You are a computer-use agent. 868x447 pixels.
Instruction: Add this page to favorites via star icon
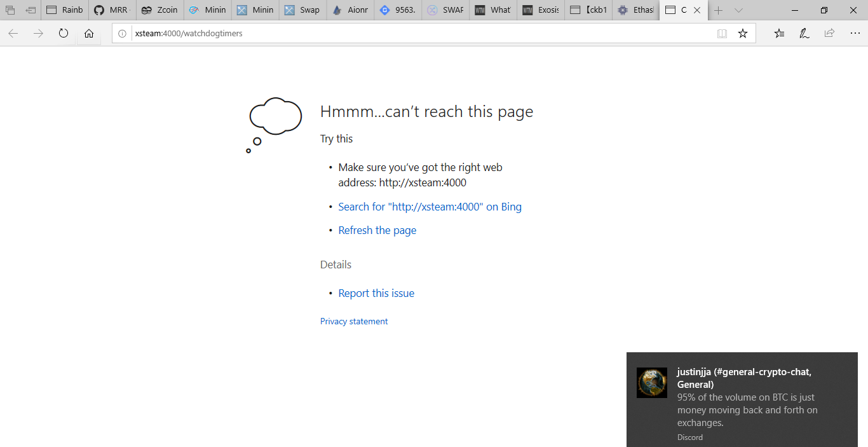click(743, 33)
